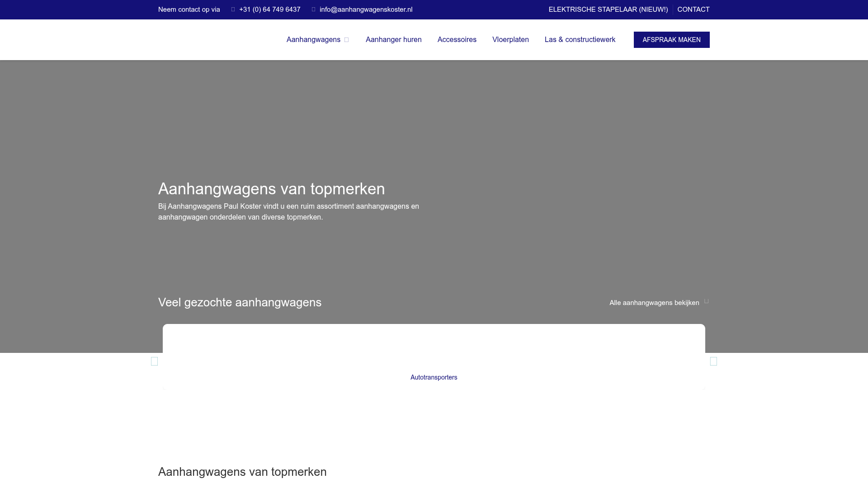Image resolution: width=868 pixels, height=488 pixels.
Task: Click the phone icon before +31 number
Action: pyautogui.click(x=233, y=9)
